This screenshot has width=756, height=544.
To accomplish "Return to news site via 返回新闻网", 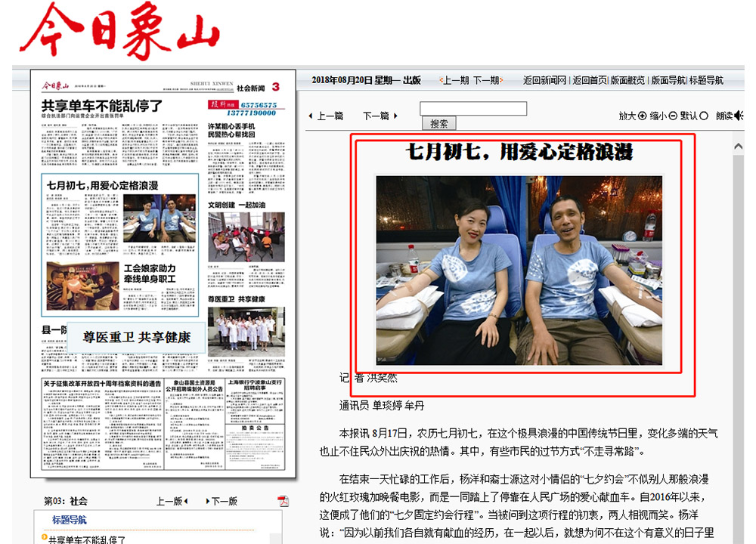I will pyautogui.click(x=544, y=81).
